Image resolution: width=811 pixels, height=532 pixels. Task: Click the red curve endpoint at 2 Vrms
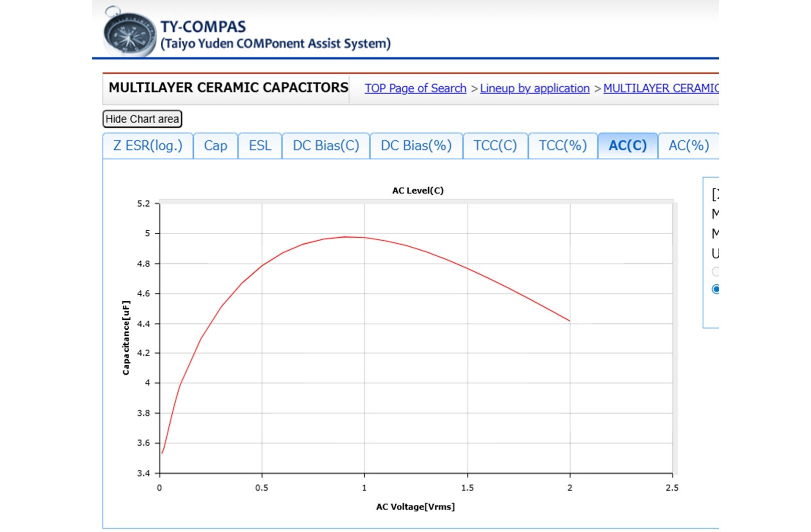[x=570, y=321]
